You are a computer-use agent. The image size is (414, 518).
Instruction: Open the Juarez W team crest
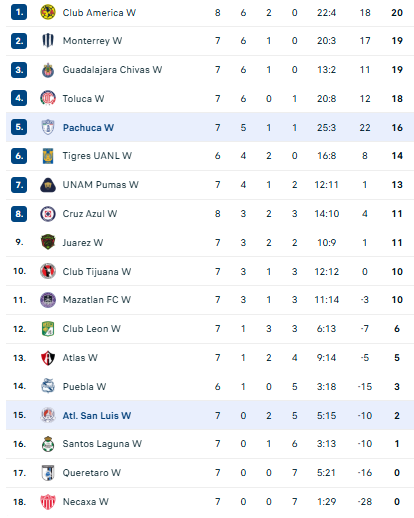pyautogui.click(x=48, y=242)
